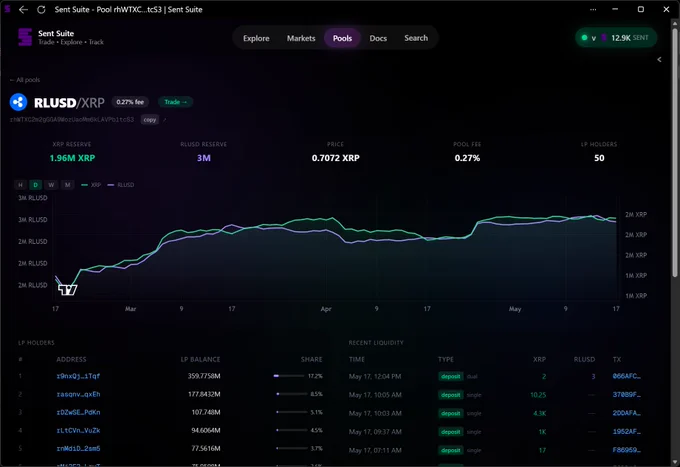Screen dimensions: 680x467
Task: Click the 1.96M XRP reserve value
Action: pos(72,158)
